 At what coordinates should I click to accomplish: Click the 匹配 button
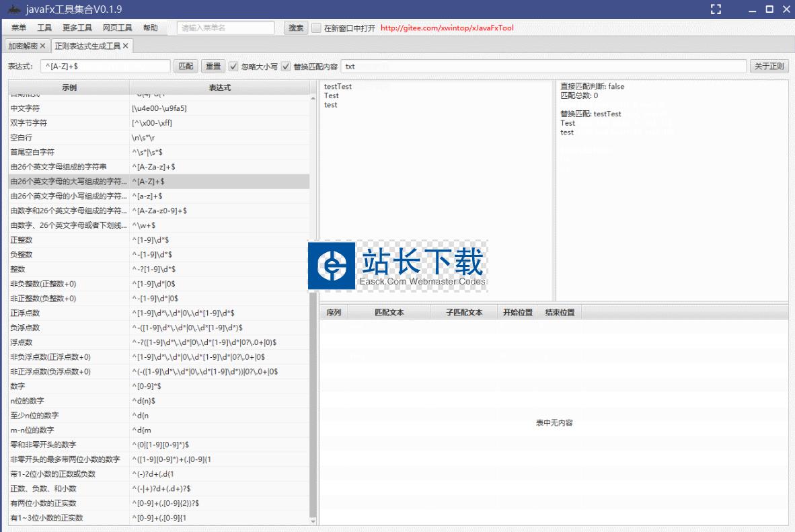pos(186,67)
